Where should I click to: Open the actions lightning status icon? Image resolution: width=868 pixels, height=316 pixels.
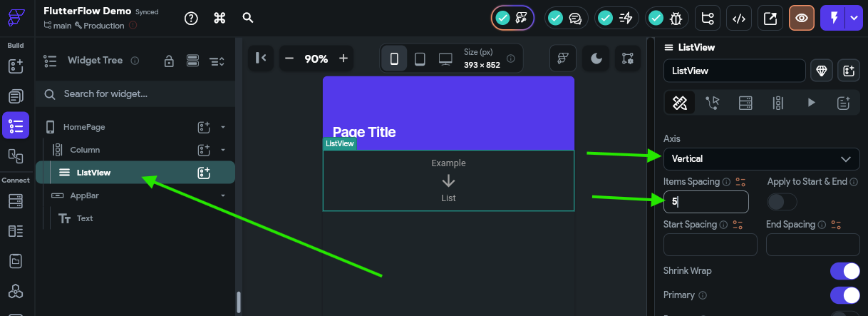click(x=617, y=19)
